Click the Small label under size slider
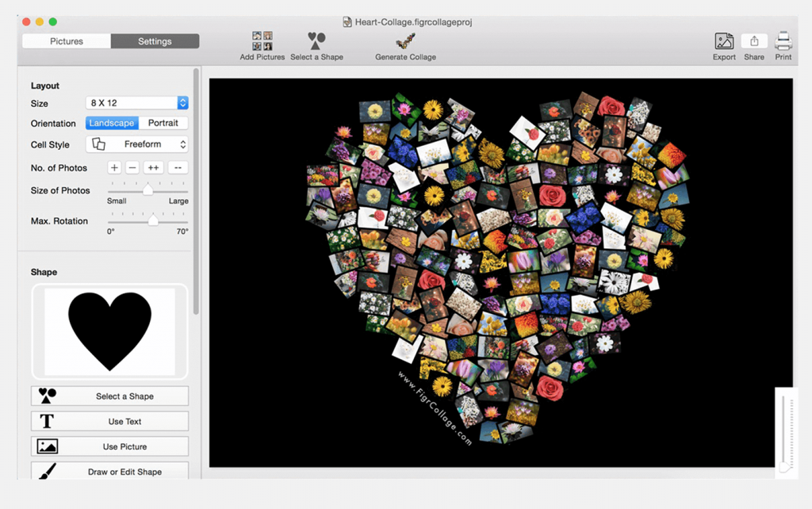This screenshot has width=812, height=509. (117, 201)
